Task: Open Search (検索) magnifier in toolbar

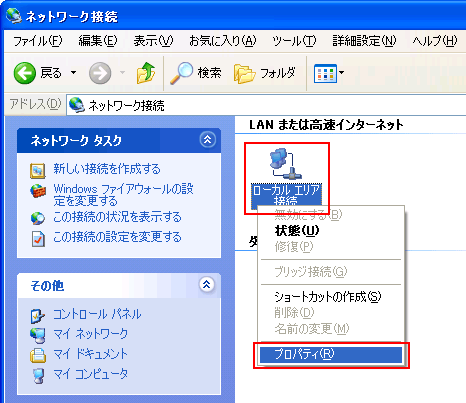Action: tap(196, 73)
